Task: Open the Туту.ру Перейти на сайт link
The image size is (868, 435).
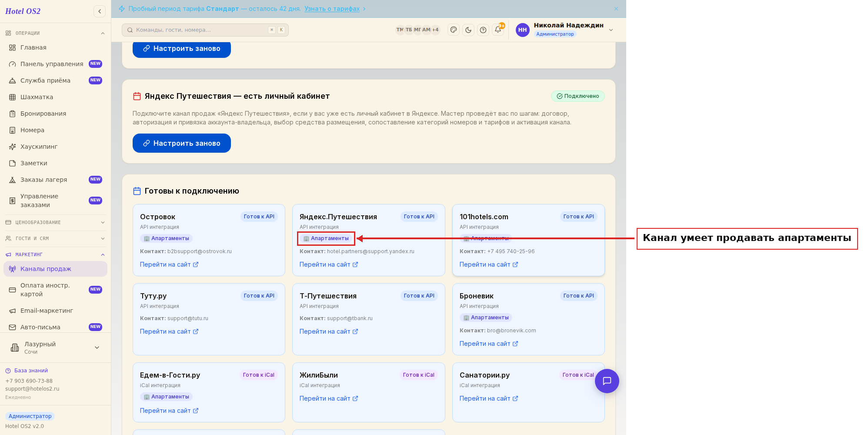Action: [169, 331]
